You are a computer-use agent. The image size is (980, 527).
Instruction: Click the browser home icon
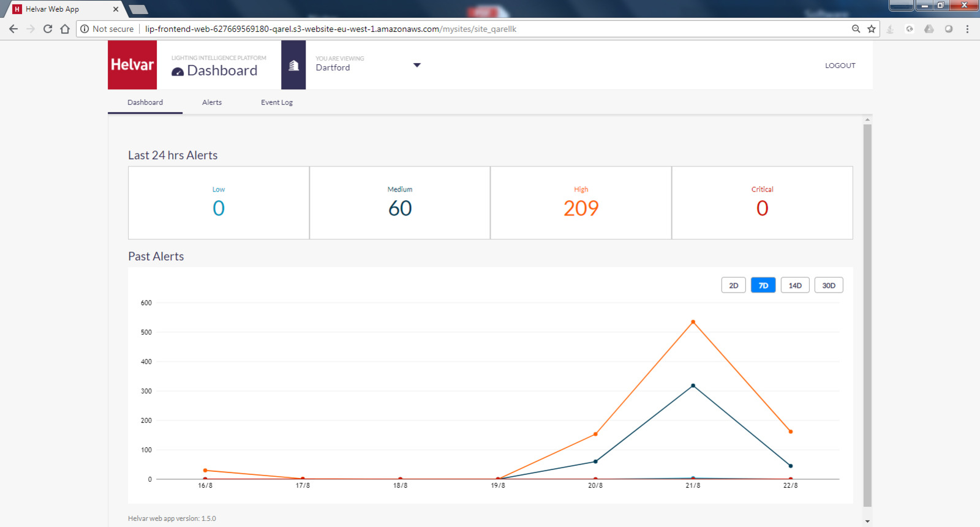point(65,29)
